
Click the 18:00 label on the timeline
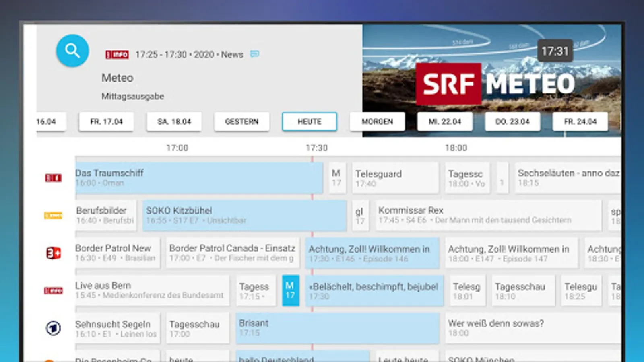[456, 148]
